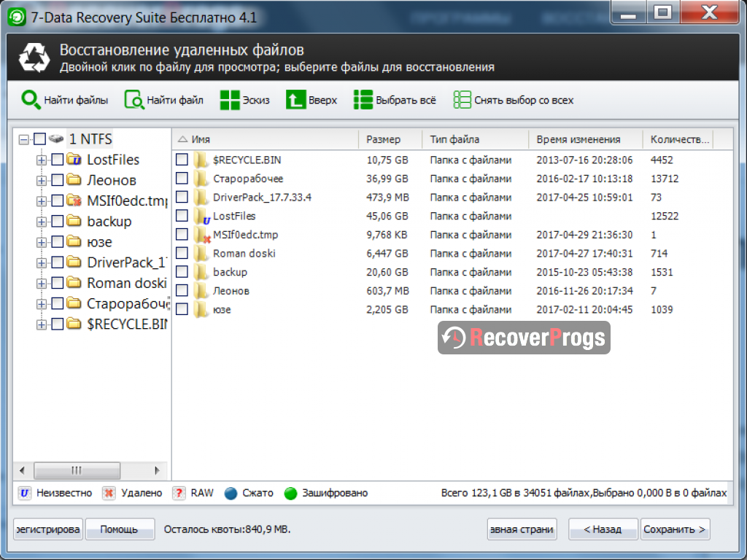Click the Неизвестно legend icon

tap(25, 494)
